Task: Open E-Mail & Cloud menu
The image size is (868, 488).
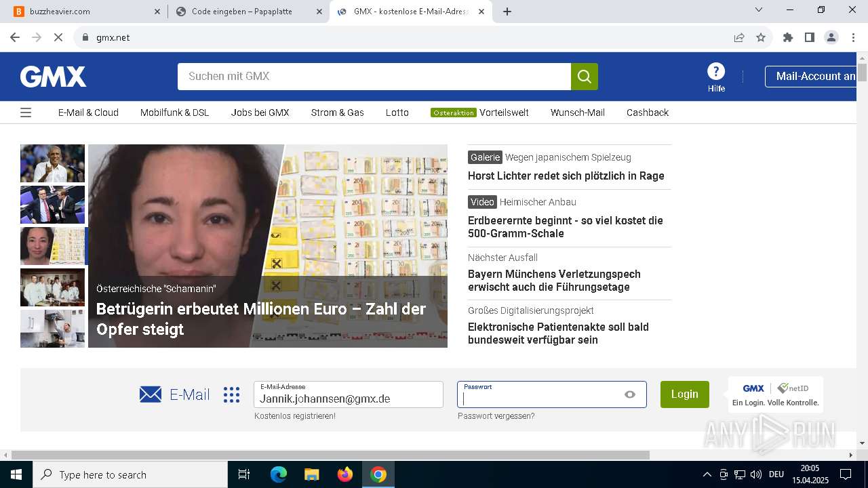Action: (88, 113)
